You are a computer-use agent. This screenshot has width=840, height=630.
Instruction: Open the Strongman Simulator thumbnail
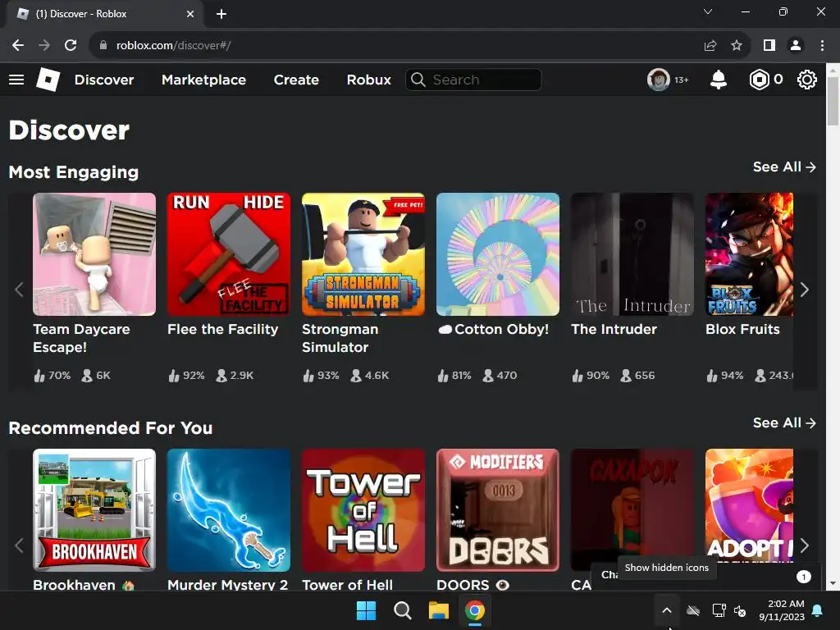tap(363, 254)
